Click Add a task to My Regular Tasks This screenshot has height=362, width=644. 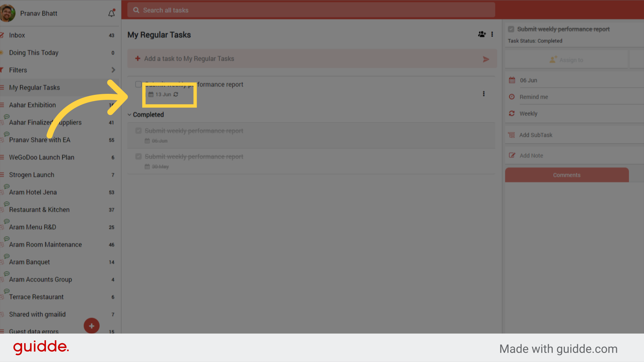click(189, 58)
